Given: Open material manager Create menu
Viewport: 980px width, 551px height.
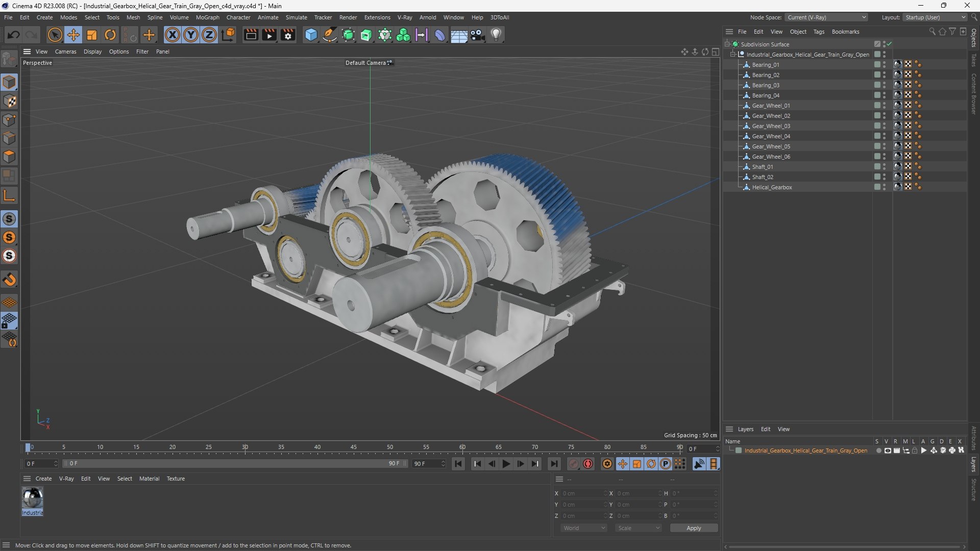Looking at the screenshot, I should (43, 479).
